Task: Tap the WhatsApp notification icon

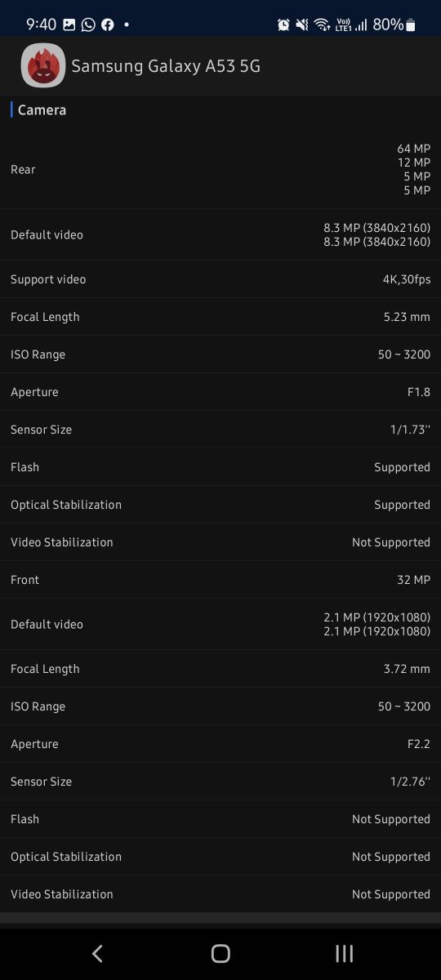Action: (x=88, y=24)
